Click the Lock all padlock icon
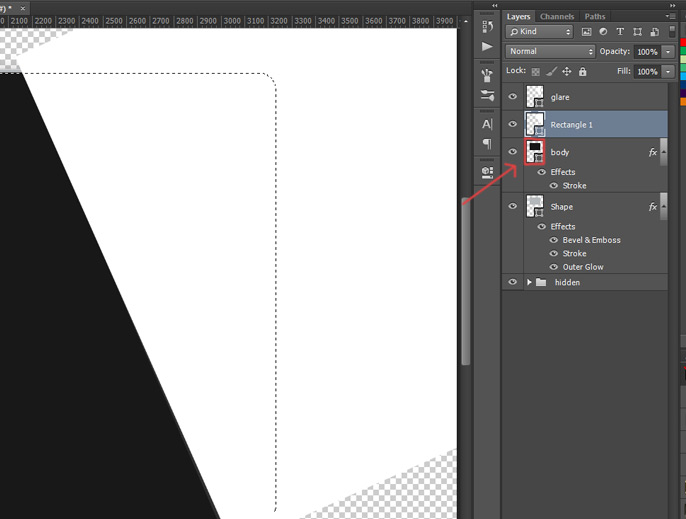The image size is (686, 519). (x=582, y=72)
